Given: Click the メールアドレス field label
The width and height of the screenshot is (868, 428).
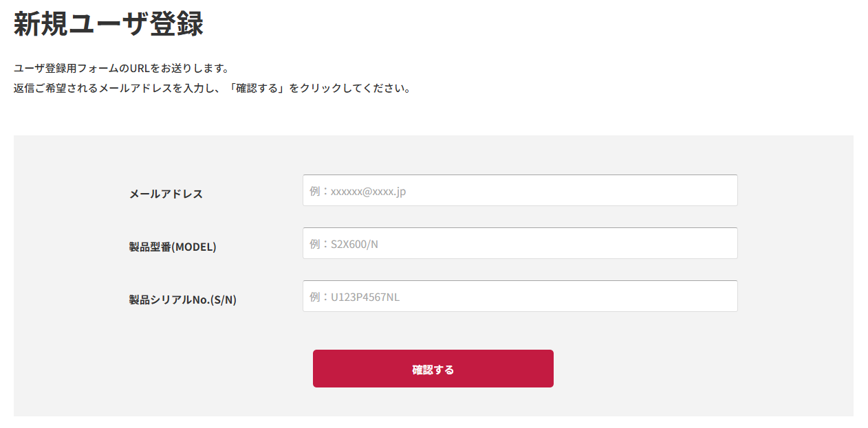Looking at the screenshot, I should click(x=166, y=194).
